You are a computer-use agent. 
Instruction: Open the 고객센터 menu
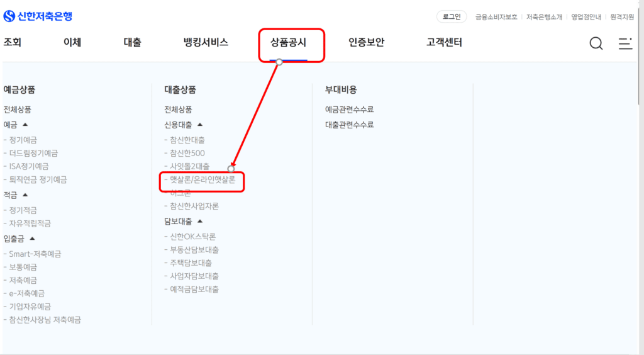[x=444, y=42]
